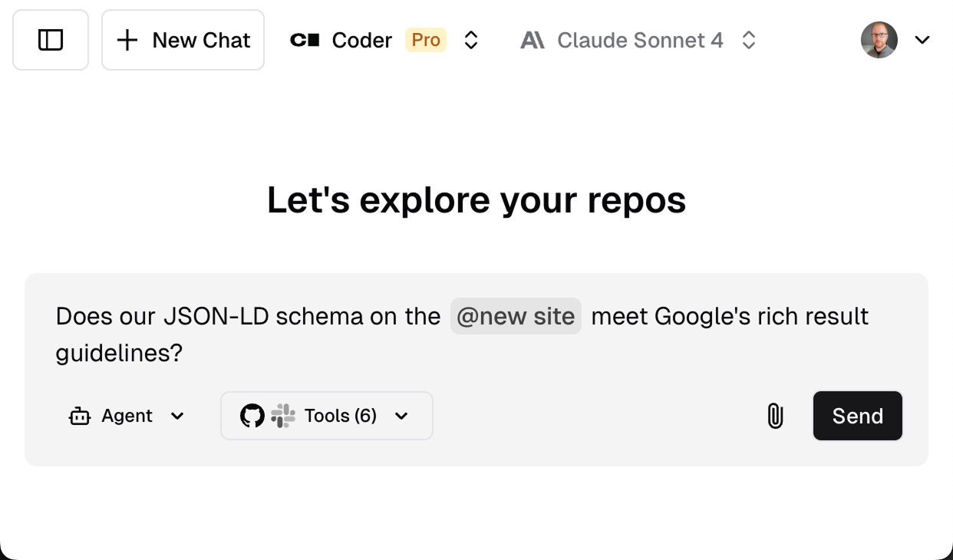The image size is (953, 560).
Task: Click the Pro badge
Action: click(x=426, y=40)
